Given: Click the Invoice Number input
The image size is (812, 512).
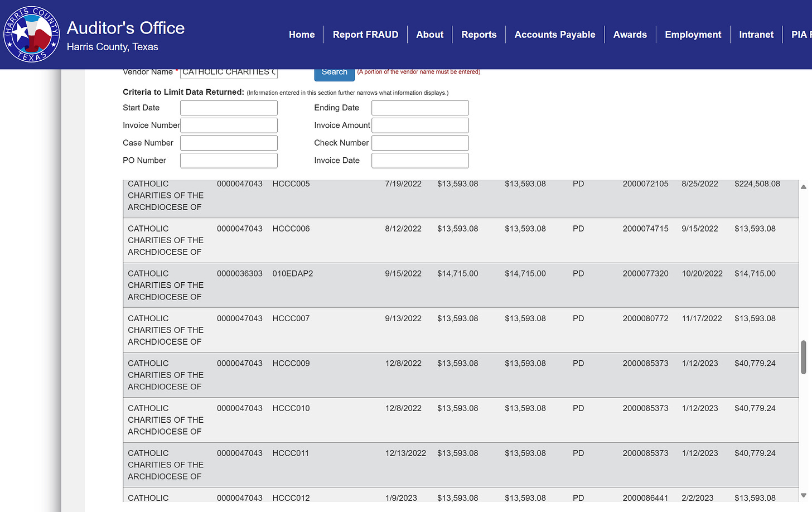Looking at the screenshot, I should point(229,125).
